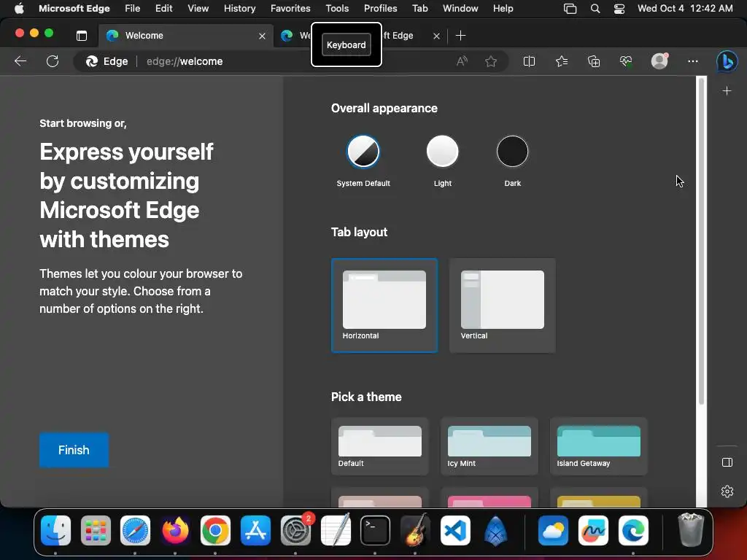
Task: Open the History menu
Action: [x=239, y=9]
